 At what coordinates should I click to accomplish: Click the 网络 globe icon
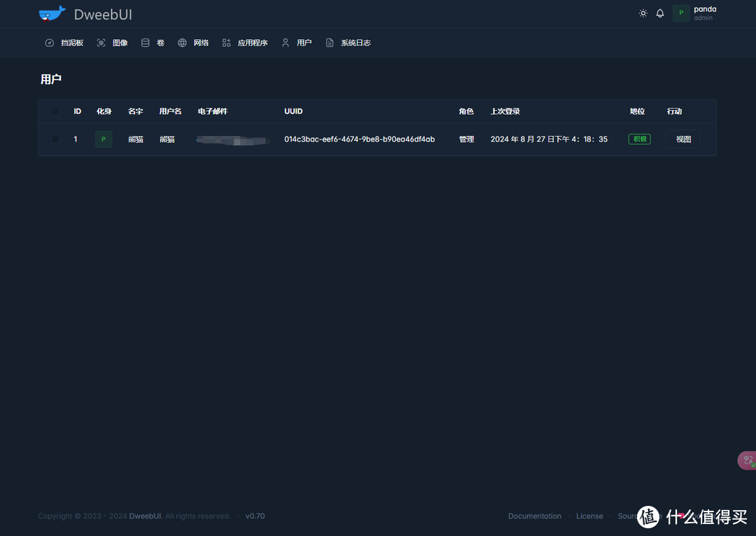[182, 43]
